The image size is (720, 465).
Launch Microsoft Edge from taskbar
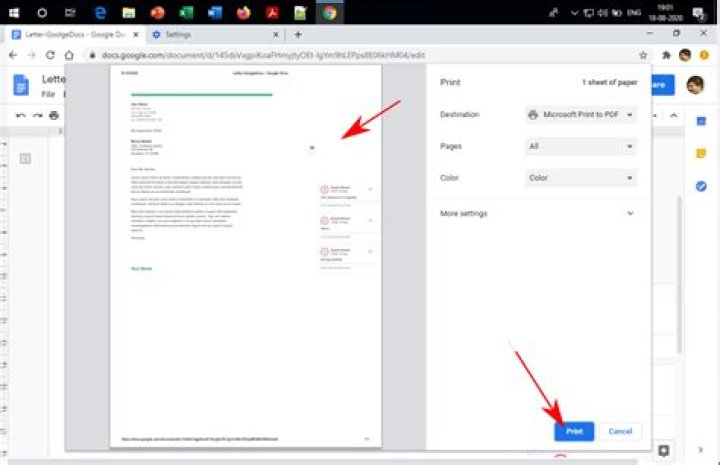coord(100,12)
